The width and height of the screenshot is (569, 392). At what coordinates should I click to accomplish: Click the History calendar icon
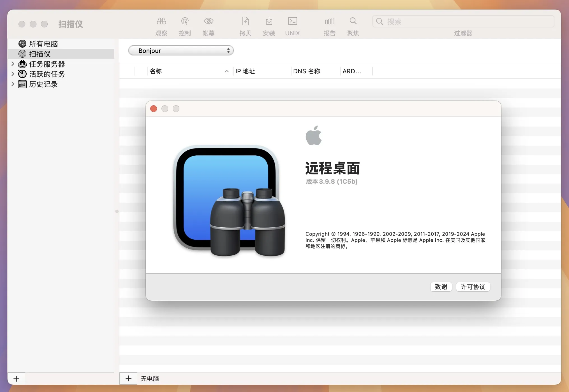pyautogui.click(x=22, y=84)
